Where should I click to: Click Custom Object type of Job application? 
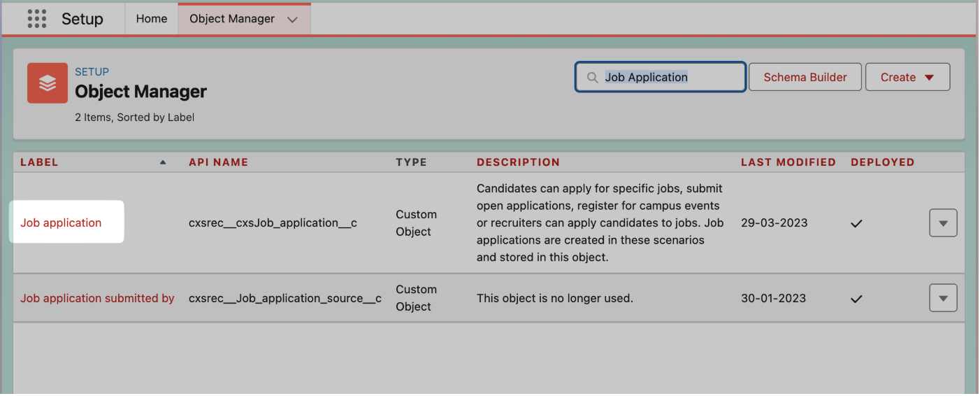pos(417,223)
